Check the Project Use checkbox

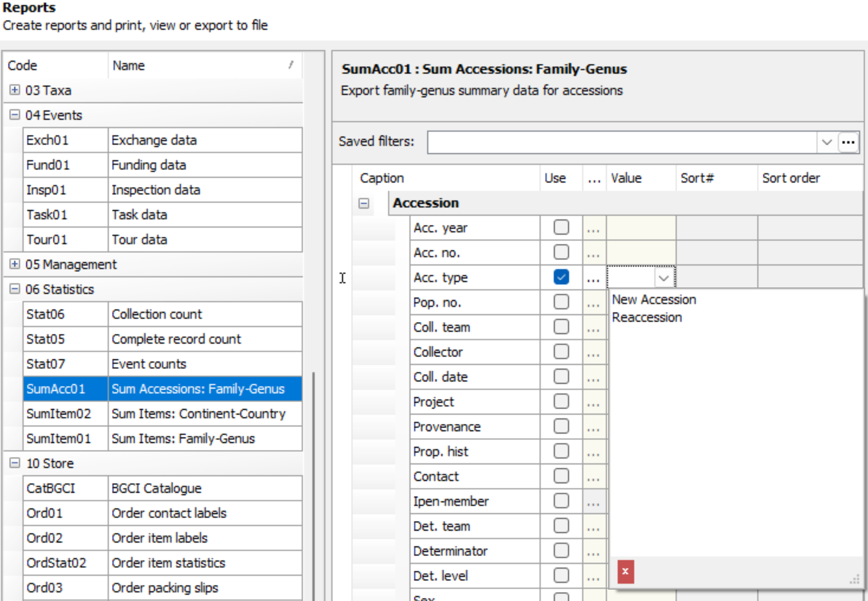[561, 401]
